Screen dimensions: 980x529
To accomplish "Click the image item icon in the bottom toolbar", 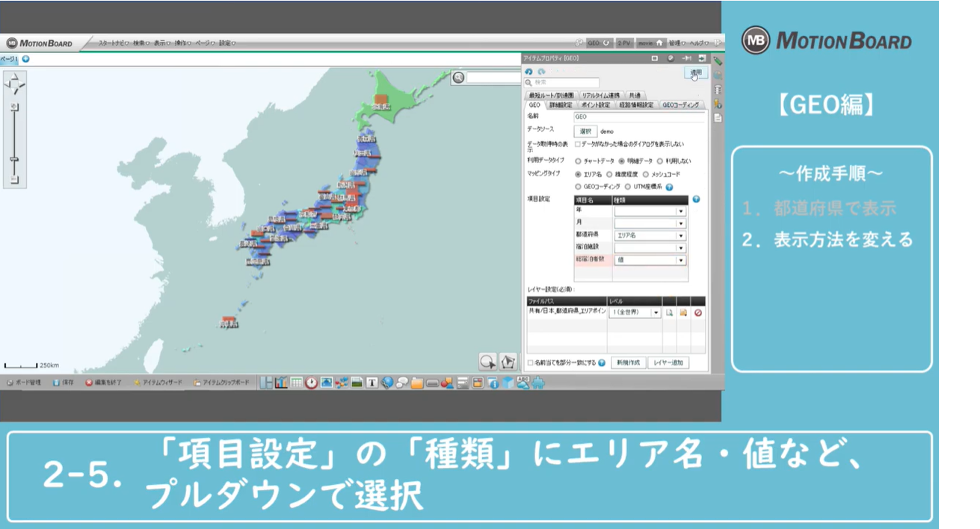I will point(327,383).
